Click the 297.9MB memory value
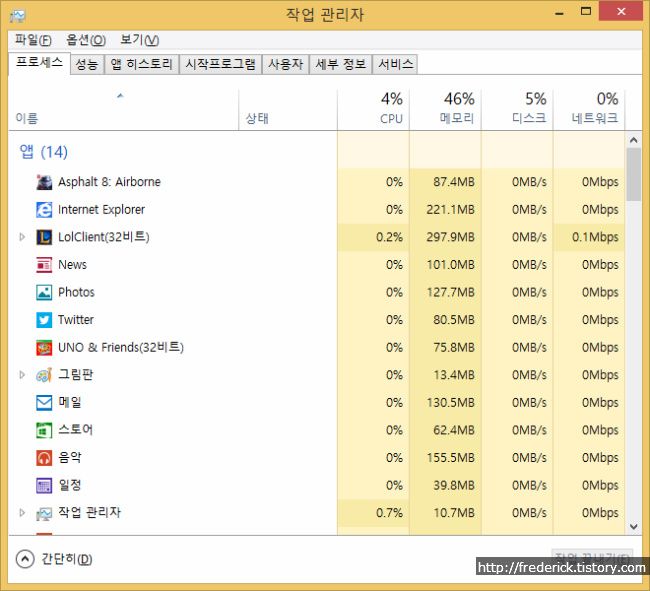Image resolution: width=650 pixels, height=591 pixels. [x=450, y=237]
